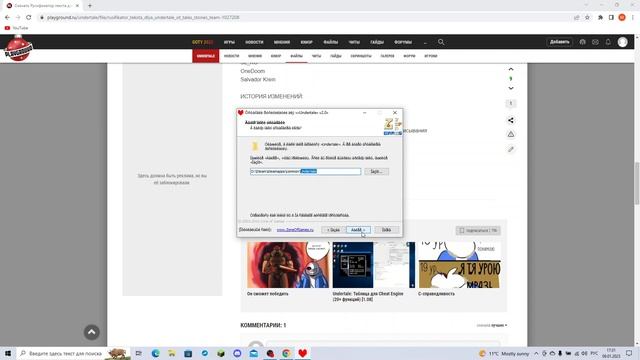Open the ИГРЫ menu item in the top bar
This screenshot has height=360, width=640.
(x=229, y=42)
